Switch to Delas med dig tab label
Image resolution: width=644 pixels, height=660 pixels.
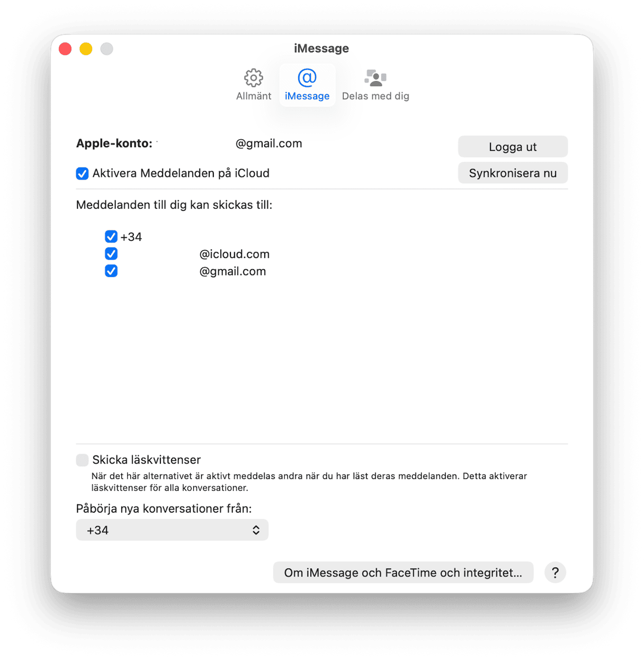tap(375, 96)
